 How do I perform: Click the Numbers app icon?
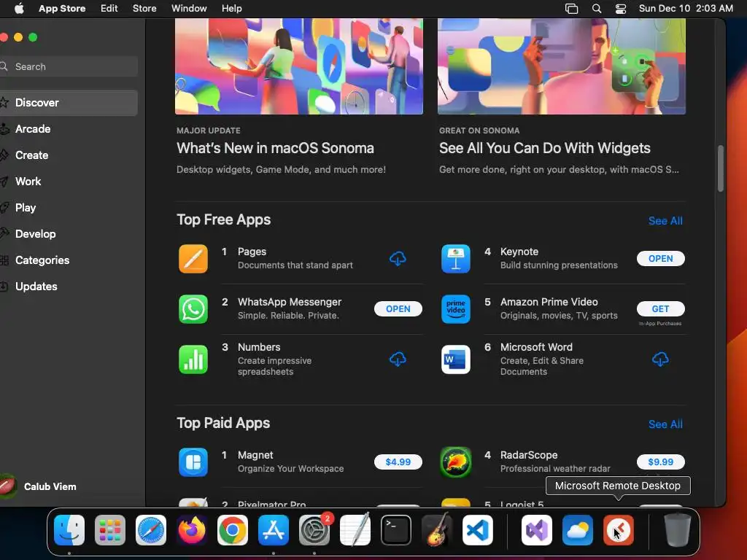click(x=193, y=359)
